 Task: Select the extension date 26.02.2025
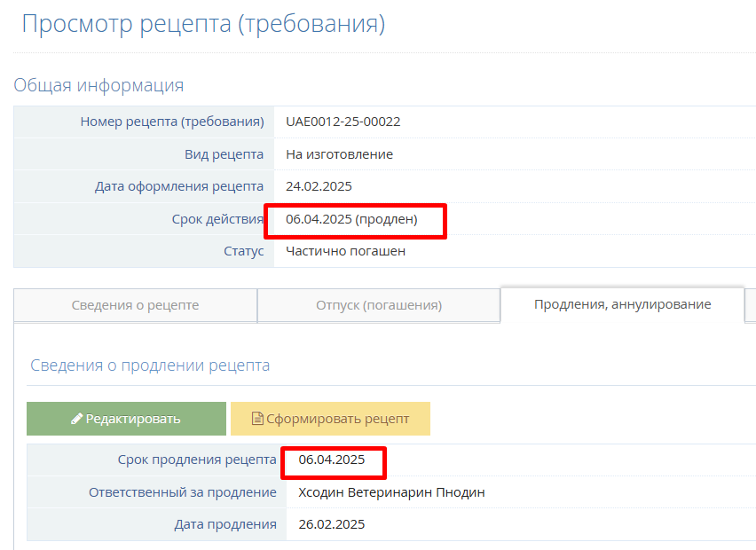coord(331,524)
